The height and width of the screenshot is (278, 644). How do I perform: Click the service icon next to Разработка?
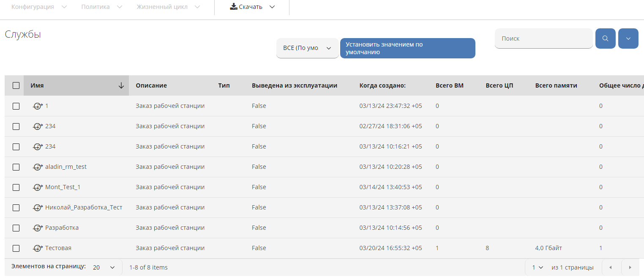38,228
